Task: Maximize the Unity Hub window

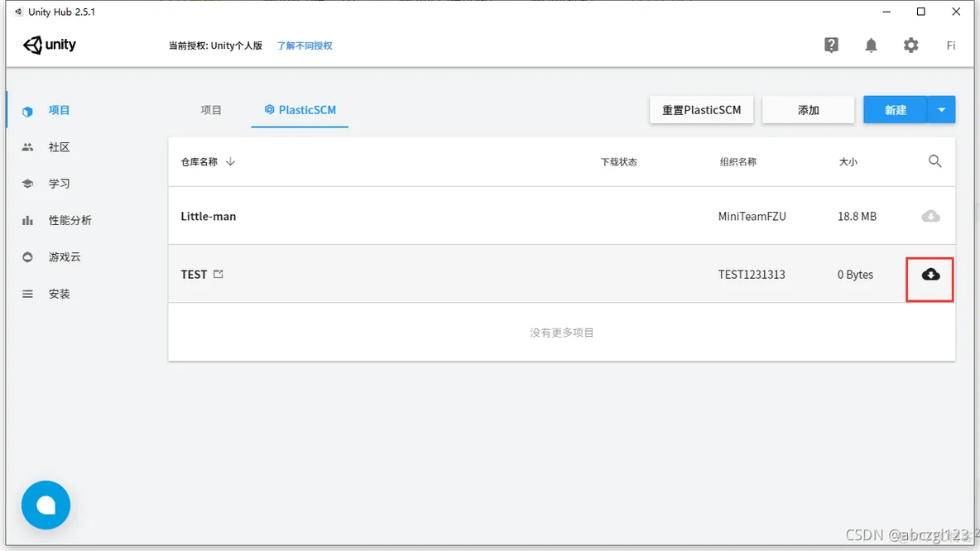Action: (x=920, y=12)
